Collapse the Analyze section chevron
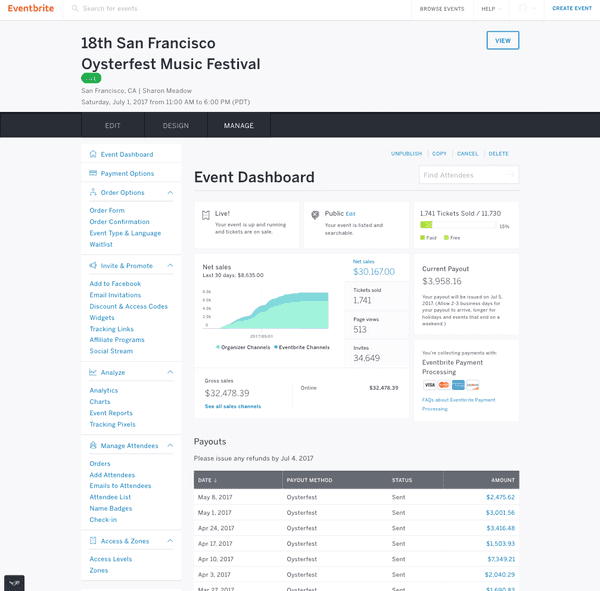 point(170,372)
